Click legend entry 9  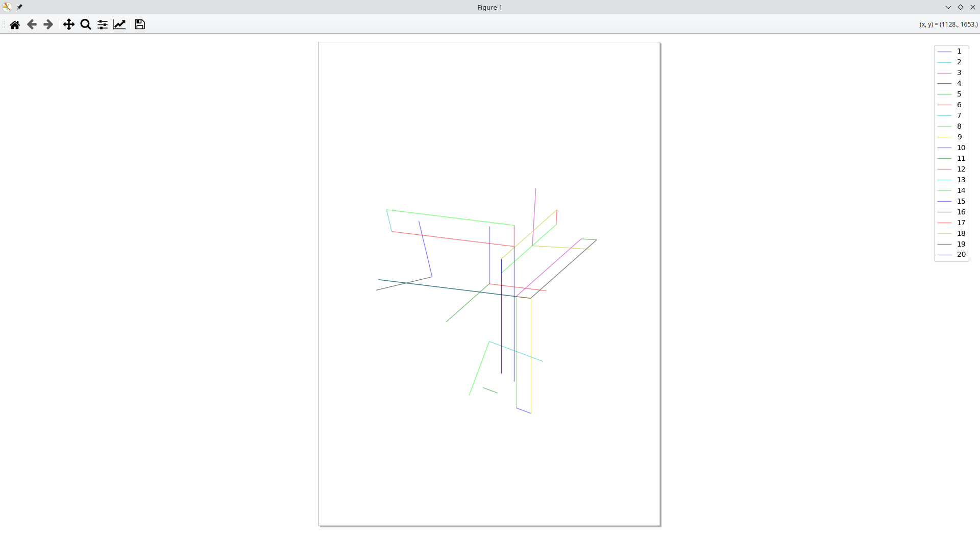[951, 137]
